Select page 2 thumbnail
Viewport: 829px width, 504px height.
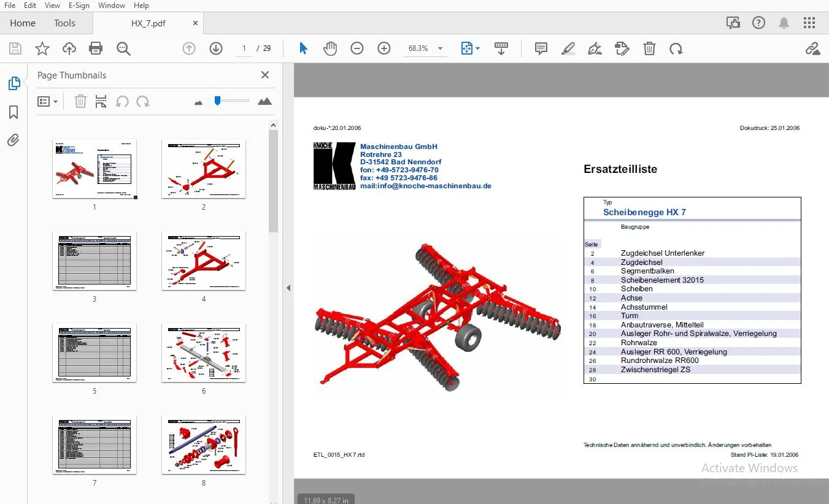point(204,169)
